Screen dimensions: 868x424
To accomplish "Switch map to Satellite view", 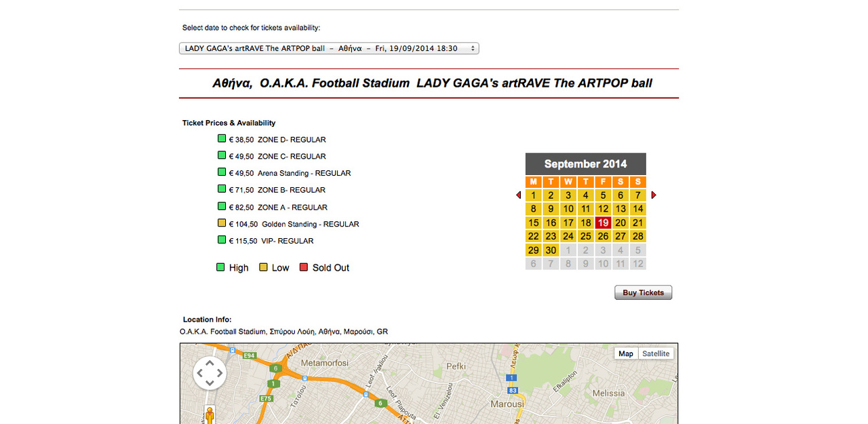I will click(656, 353).
